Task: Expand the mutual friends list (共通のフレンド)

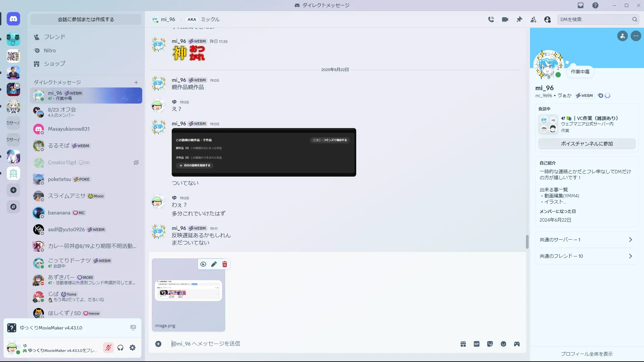Action: click(x=587, y=256)
